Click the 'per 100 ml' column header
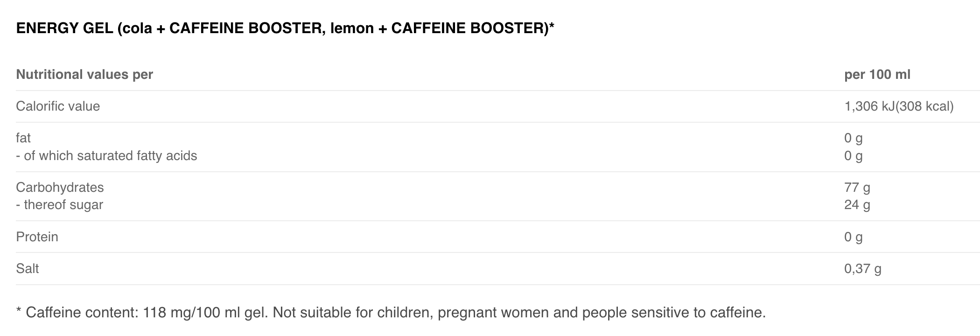 877,75
